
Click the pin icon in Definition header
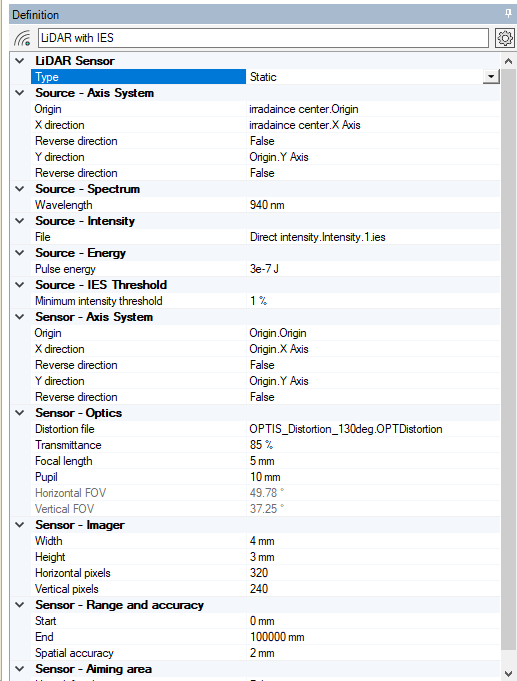(508, 14)
